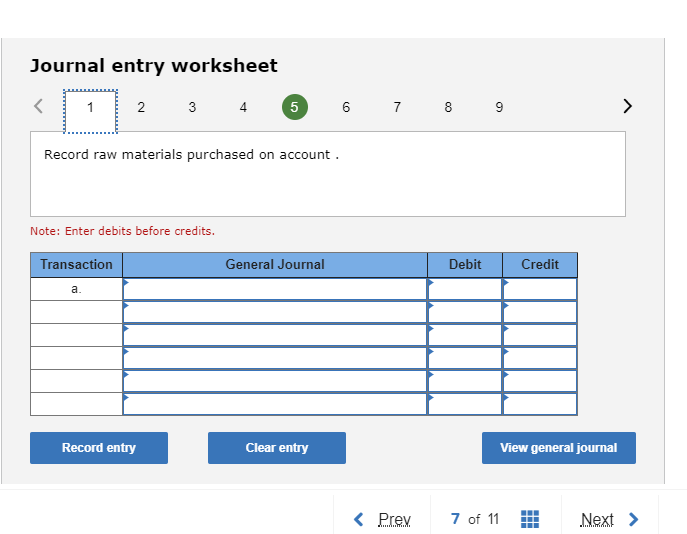Go to the Prev question link
The width and height of the screenshot is (687, 534).
[394, 520]
